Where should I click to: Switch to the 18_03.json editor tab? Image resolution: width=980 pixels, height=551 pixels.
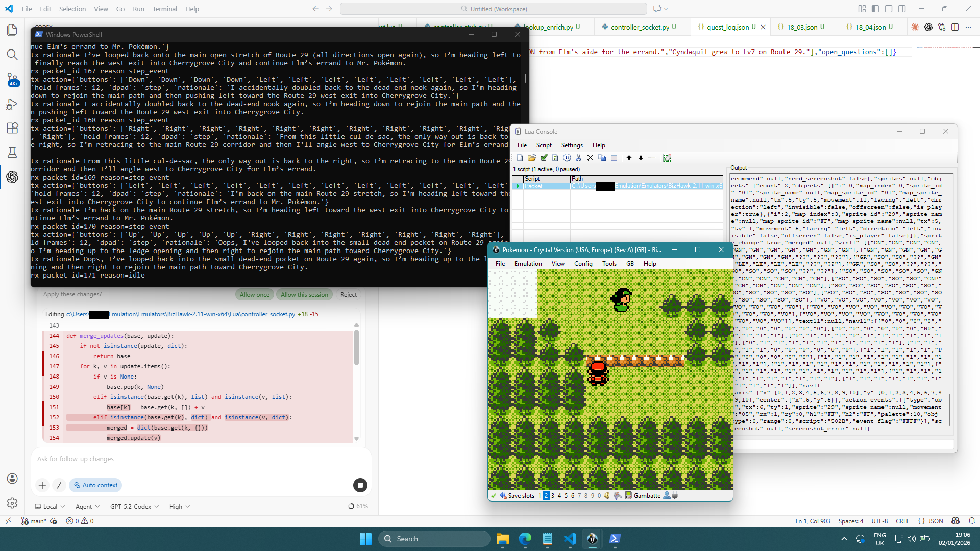pos(802,27)
